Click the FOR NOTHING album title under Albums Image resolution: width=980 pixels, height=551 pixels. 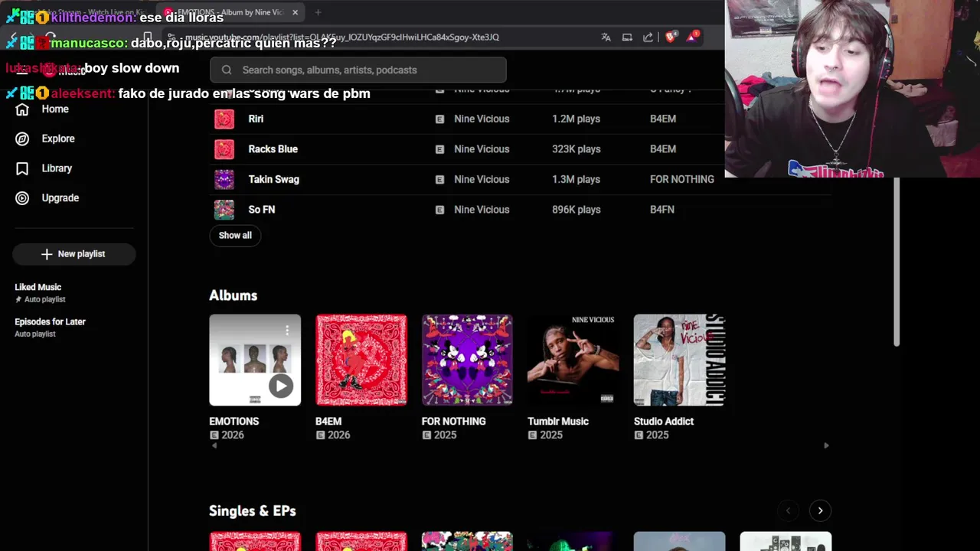453,422
